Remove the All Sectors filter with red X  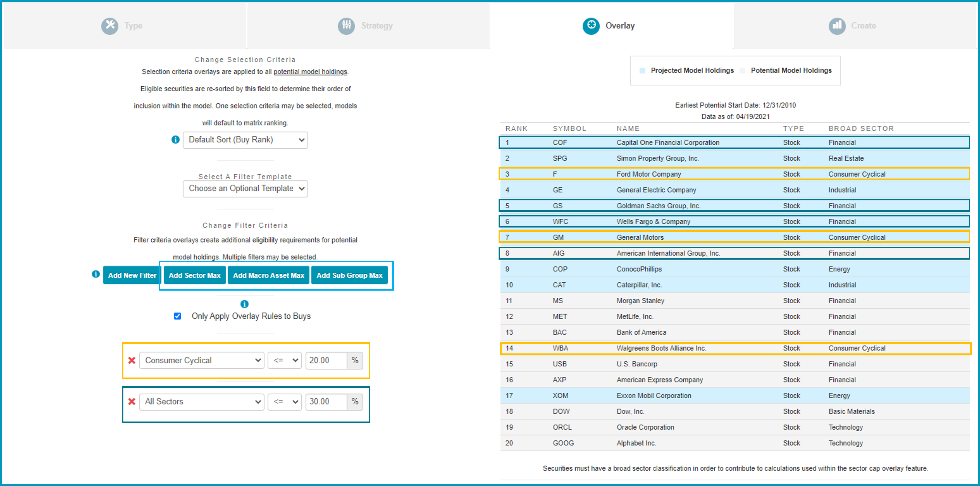tap(132, 401)
